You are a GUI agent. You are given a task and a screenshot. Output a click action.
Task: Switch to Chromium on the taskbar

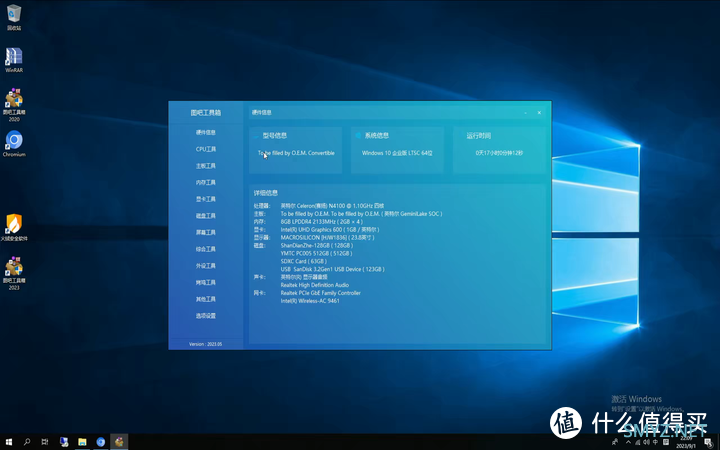101,442
